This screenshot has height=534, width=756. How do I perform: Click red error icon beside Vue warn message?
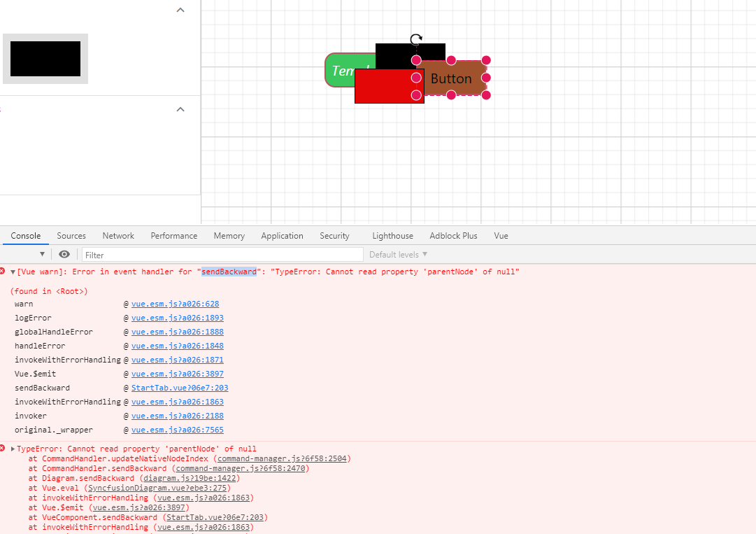click(x=3, y=272)
